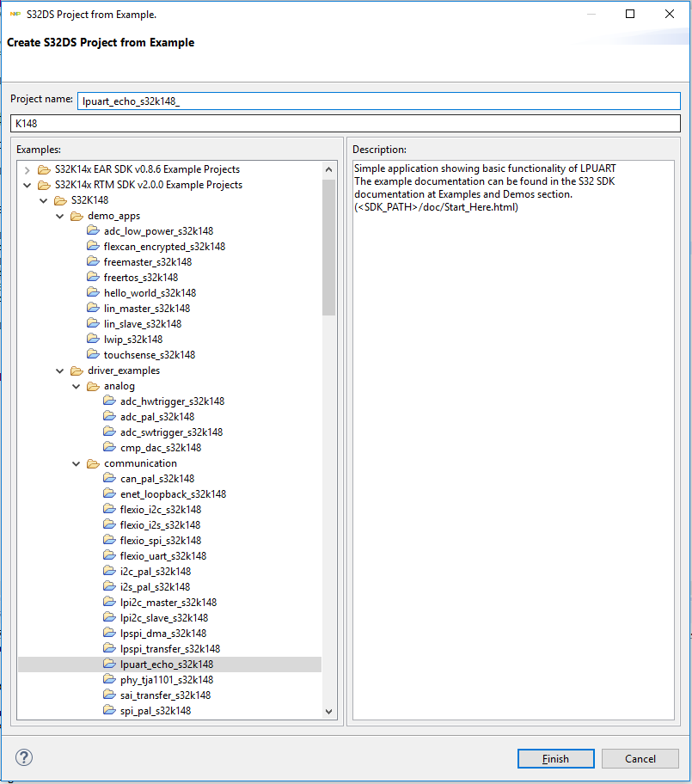Screen dimensions: 692x784
Task: Click the NXP icon in title bar
Action: pyautogui.click(x=15, y=14)
